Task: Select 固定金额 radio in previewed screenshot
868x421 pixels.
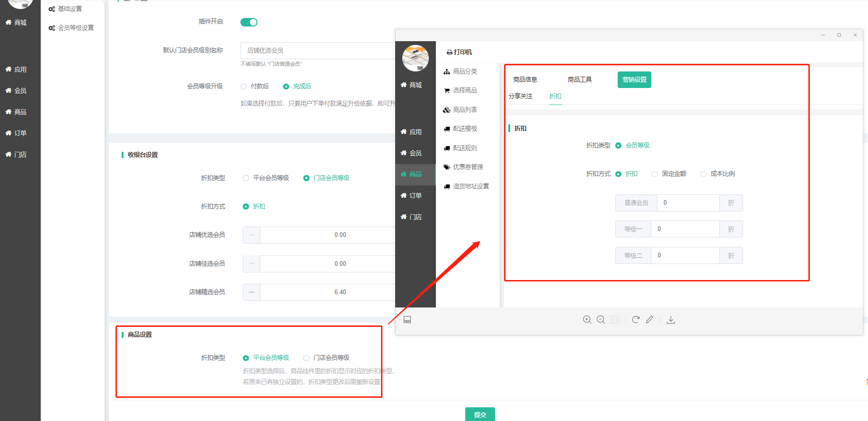Action: 669,174
